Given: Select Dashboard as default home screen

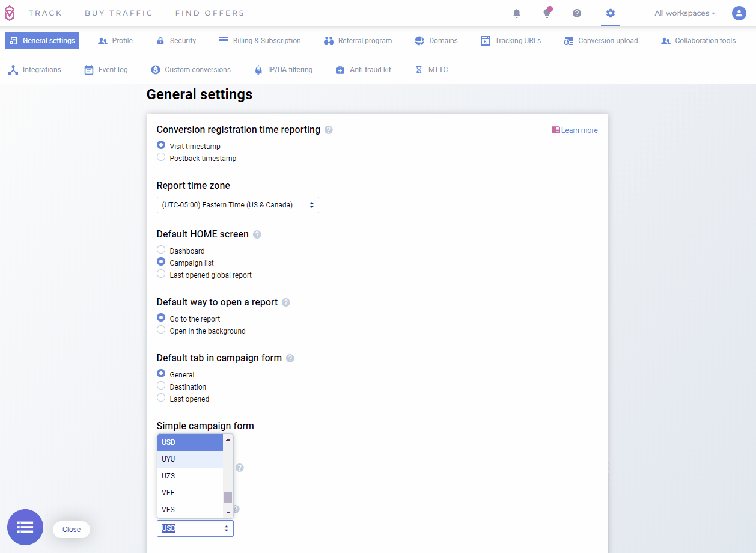Looking at the screenshot, I should point(161,250).
